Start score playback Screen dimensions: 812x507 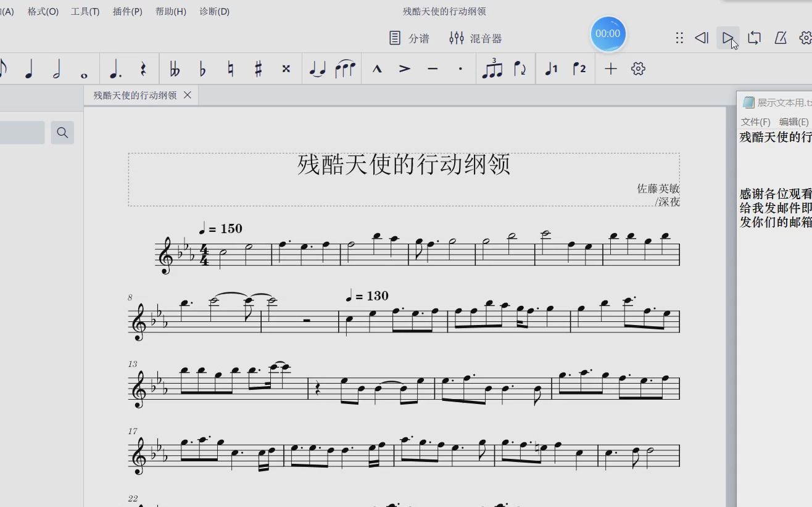pos(728,38)
